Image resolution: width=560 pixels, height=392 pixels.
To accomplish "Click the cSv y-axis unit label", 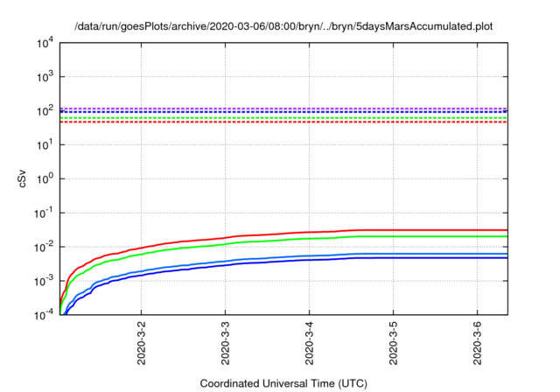I will 22,179.
